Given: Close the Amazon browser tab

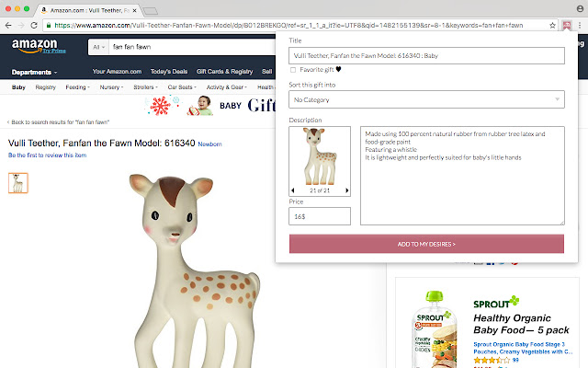Looking at the screenshot, I should (x=135, y=10).
